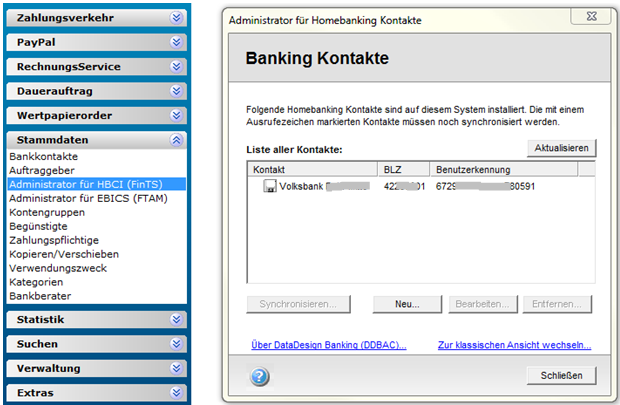
Task: Click the Bearbeiten... button
Action: tap(483, 304)
